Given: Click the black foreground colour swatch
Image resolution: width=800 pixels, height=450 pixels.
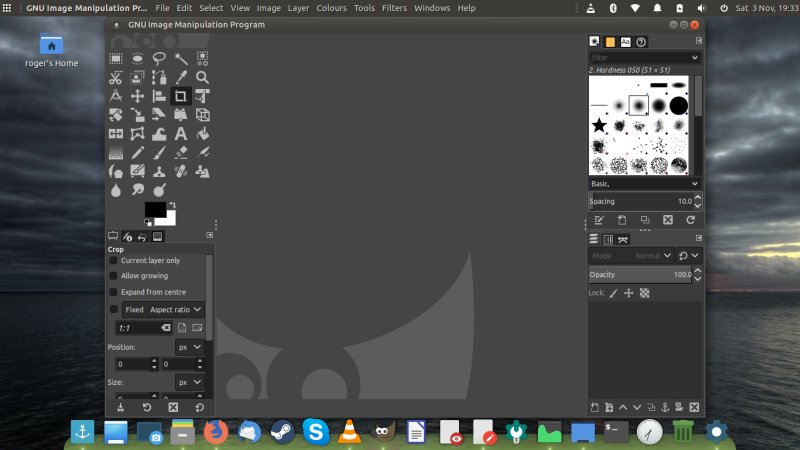Looking at the screenshot, I should point(155,209).
